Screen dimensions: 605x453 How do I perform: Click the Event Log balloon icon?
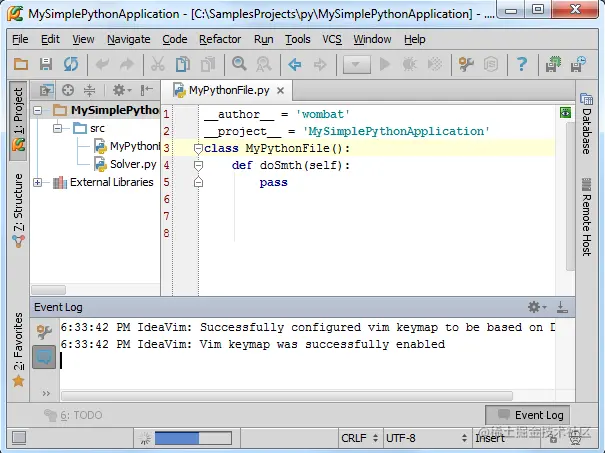tap(44, 357)
